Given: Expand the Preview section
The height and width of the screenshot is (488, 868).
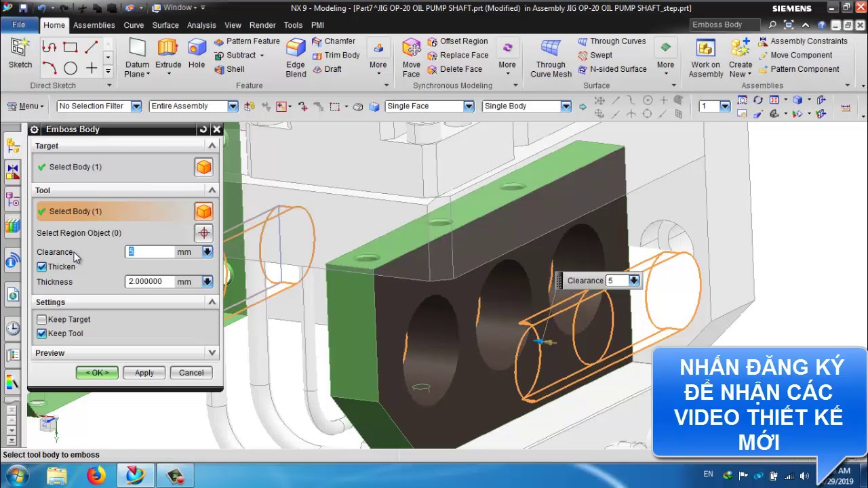Looking at the screenshot, I should coord(212,353).
